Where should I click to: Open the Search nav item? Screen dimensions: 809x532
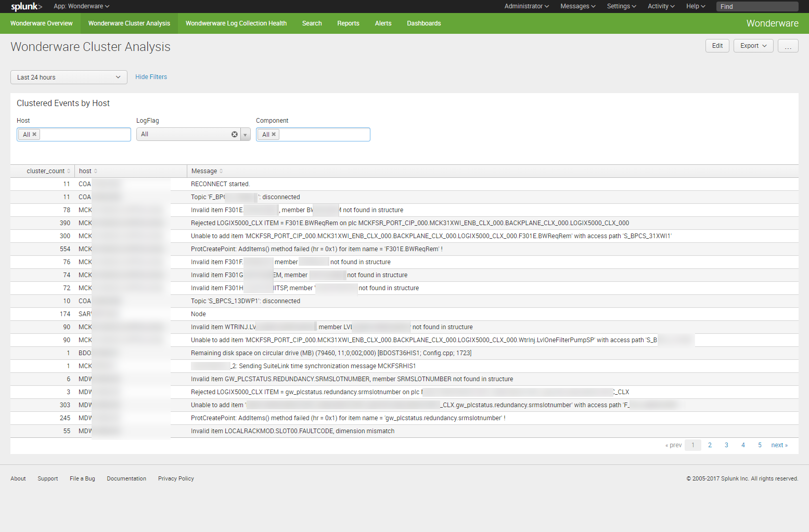pos(312,23)
